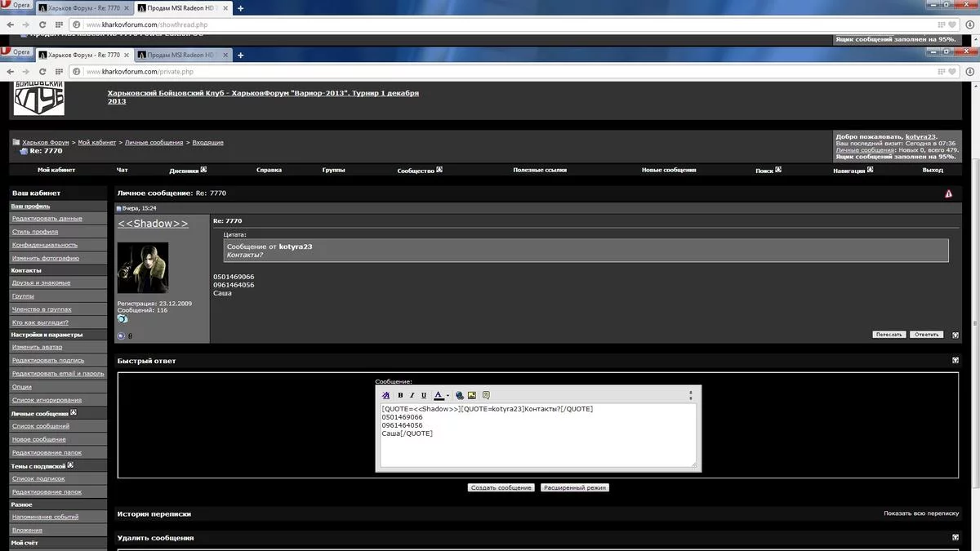Viewport: 980px width, 551px height.
Task: Submit with Создать сообщение button
Action: tap(501, 487)
